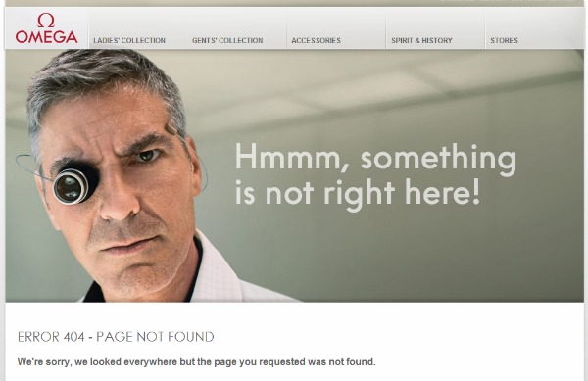Click the blurred ceiling background of banner
The image size is (588, 381).
pyautogui.click(x=375, y=86)
